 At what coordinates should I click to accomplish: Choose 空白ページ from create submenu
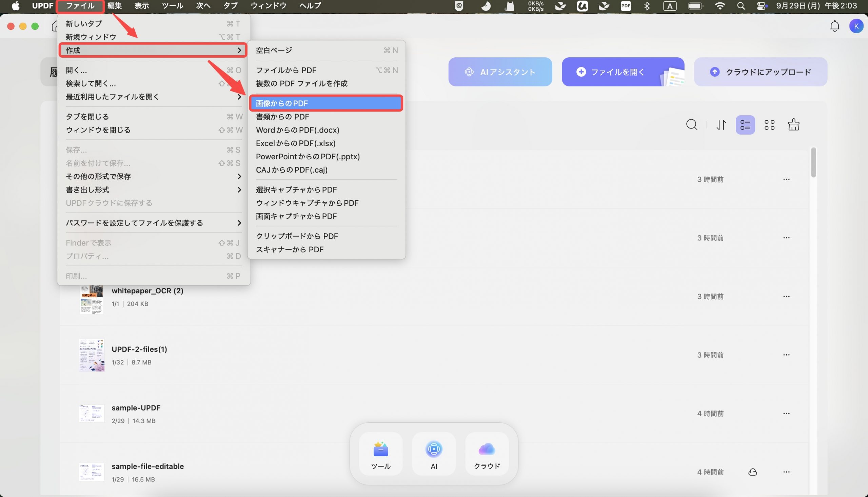point(326,50)
